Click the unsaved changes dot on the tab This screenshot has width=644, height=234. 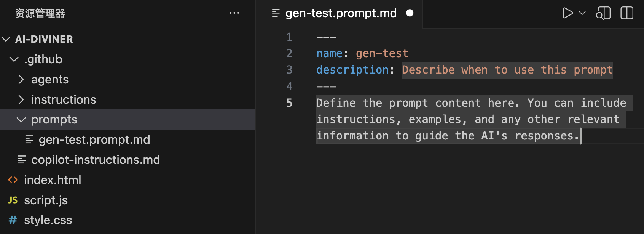tap(410, 13)
